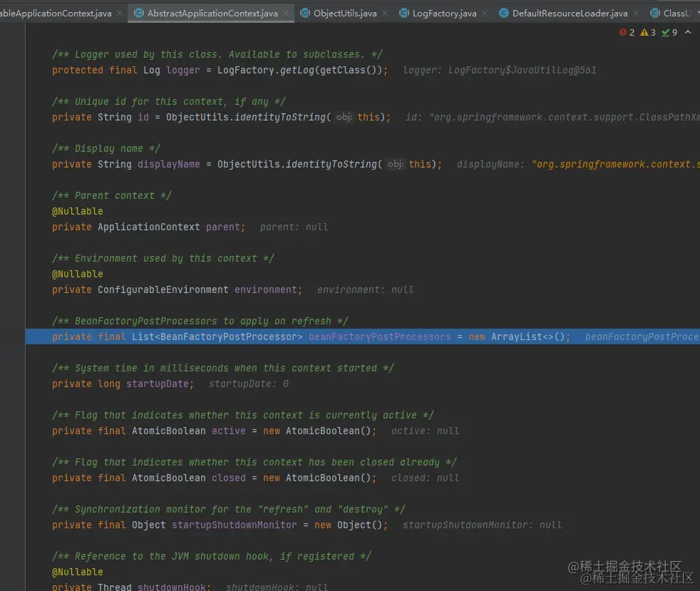Click the displayName field declaration
Viewport: 700px width, 591px height.
click(169, 164)
